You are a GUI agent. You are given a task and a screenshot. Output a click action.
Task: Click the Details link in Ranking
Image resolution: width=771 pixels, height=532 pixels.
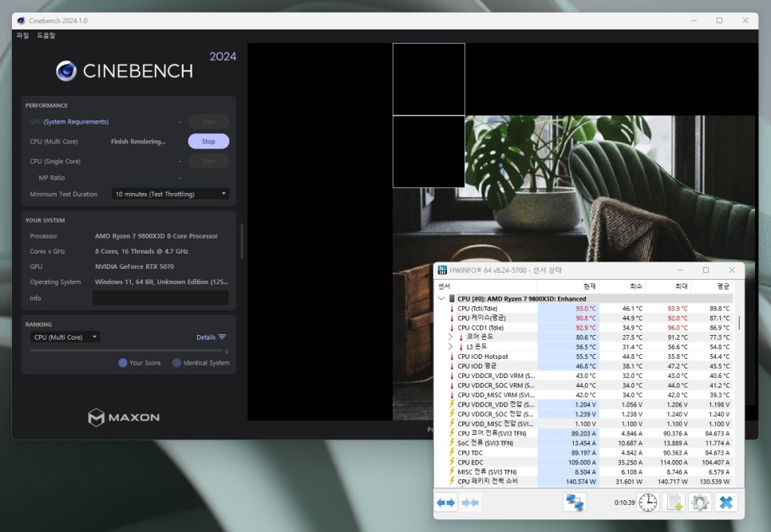click(x=206, y=337)
